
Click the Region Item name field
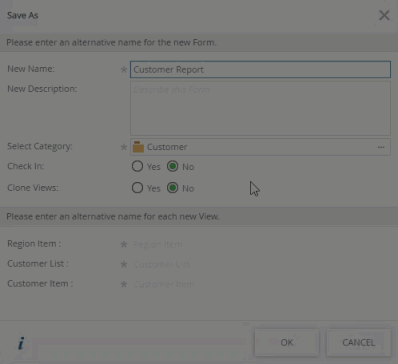click(260, 244)
